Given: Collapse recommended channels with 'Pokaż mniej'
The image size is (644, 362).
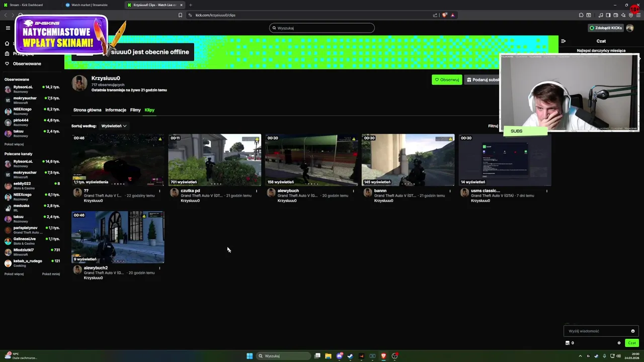Looking at the screenshot, I should (51, 274).
